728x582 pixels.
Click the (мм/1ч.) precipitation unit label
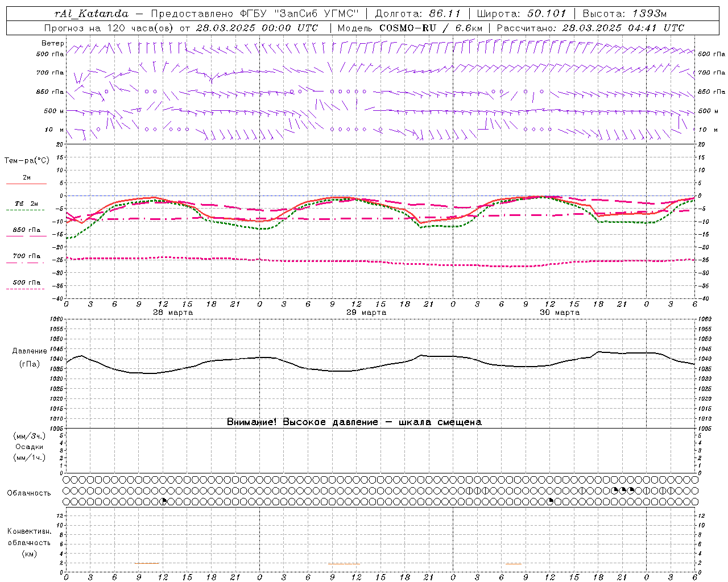click(30, 458)
